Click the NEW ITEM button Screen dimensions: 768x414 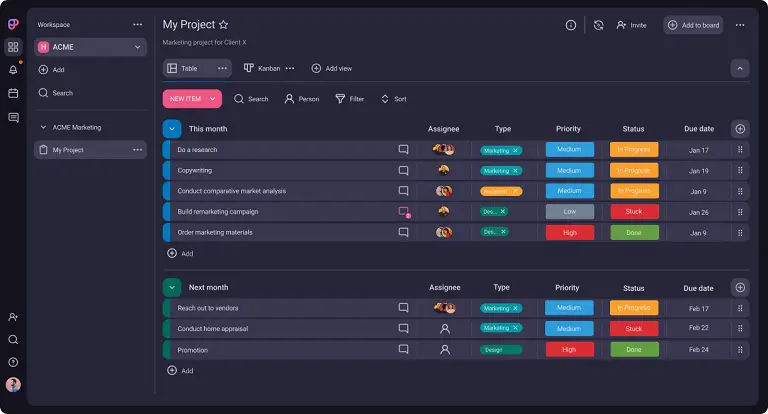click(x=192, y=99)
